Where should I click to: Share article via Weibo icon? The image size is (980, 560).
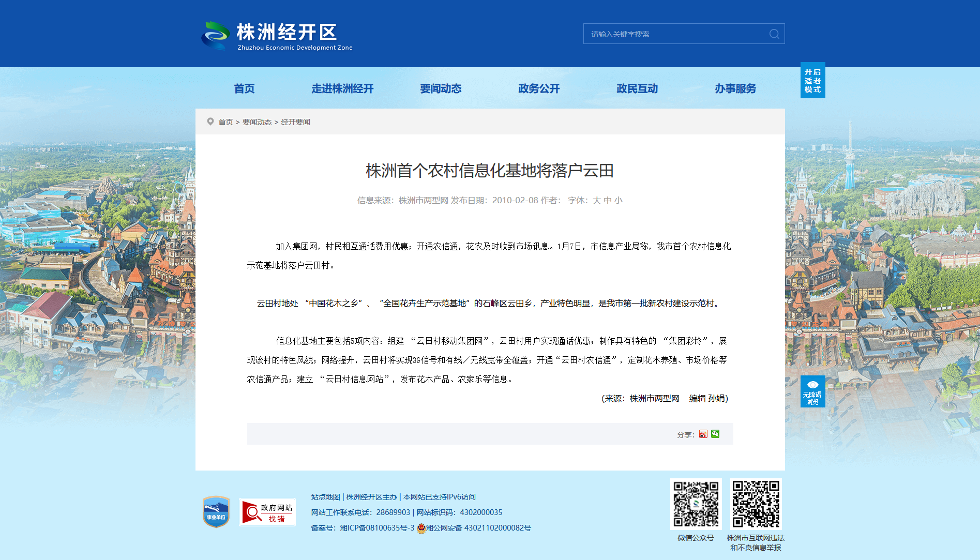[703, 434]
